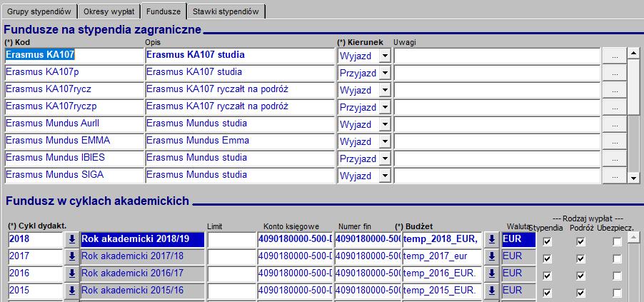Toggle Podróż checkbox for 2016 cycle
The width and height of the screenshot is (644, 302).
[x=580, y=276]
